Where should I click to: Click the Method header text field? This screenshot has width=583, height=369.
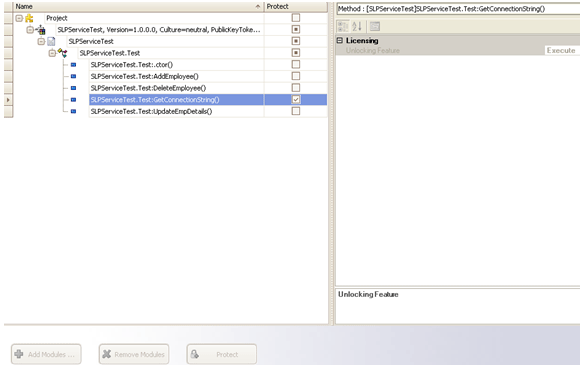458,9
